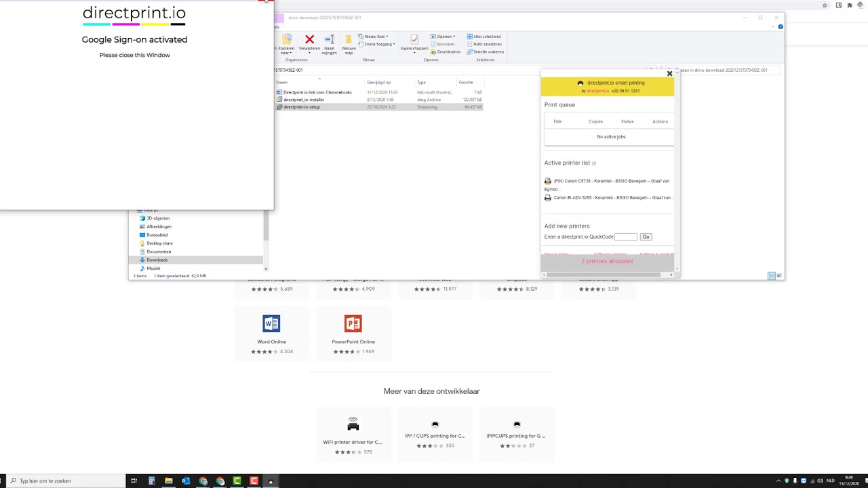This screenshot has height=488, width=868.
Task: Click the Title column header in Print queue
Action: click(x=557, y=121)
